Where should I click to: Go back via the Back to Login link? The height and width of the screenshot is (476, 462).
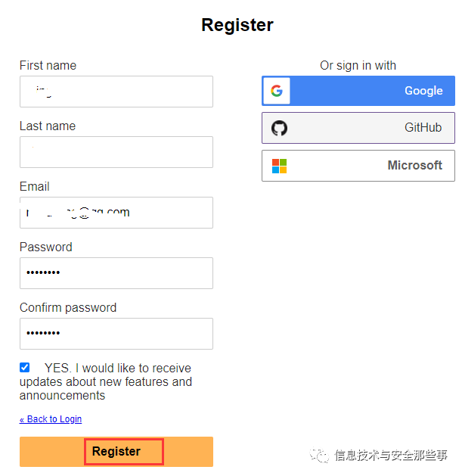[x=51, y=419]
